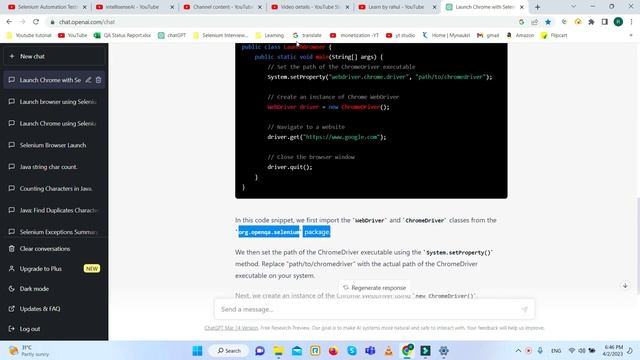Open the tab search dropdown chevron
This screenshot has width=640, height=360.
pos(573,7)
